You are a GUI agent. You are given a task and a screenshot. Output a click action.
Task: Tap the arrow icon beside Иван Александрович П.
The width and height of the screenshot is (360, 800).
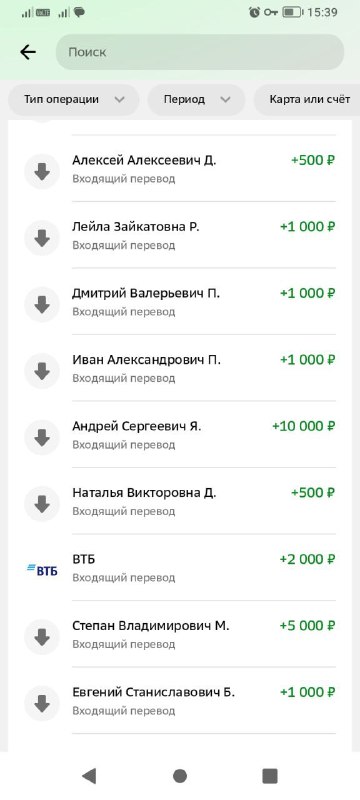click(42, 371)
